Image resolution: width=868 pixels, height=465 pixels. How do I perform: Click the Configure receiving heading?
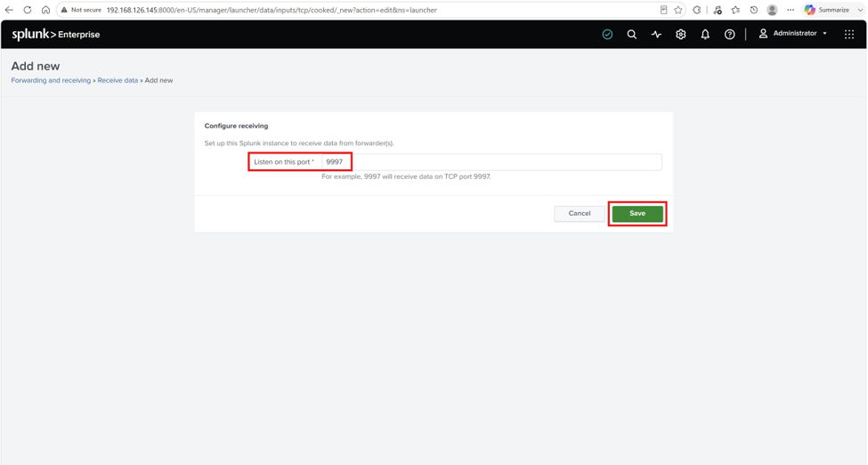point(237,126)
